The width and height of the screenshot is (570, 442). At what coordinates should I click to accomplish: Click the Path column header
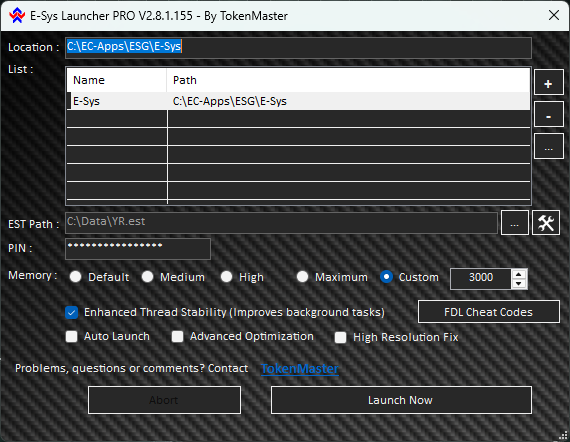(x=348, y=80)
